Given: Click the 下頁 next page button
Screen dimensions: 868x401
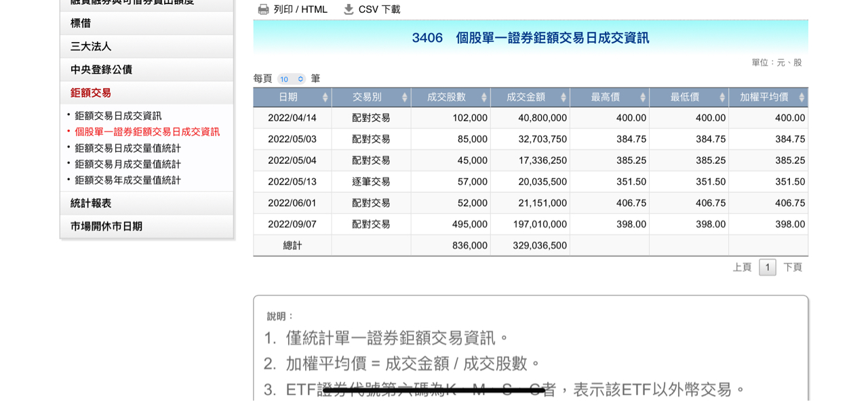Looking at the screenshot, I should (792, 268).
